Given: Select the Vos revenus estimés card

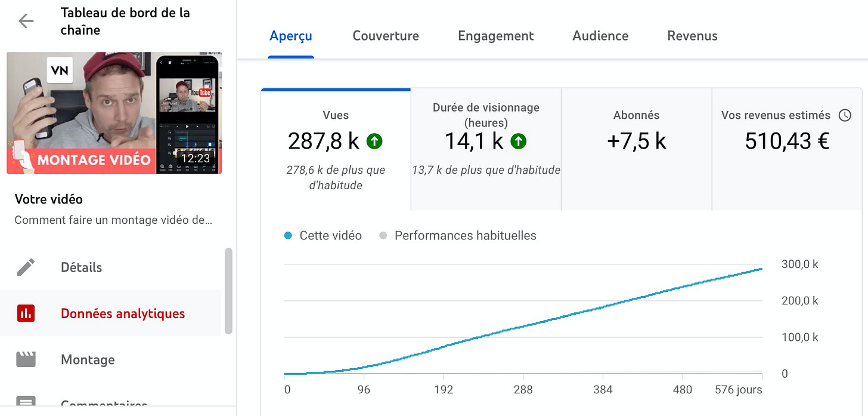Looking at the screenshot, I should point(787,149).
